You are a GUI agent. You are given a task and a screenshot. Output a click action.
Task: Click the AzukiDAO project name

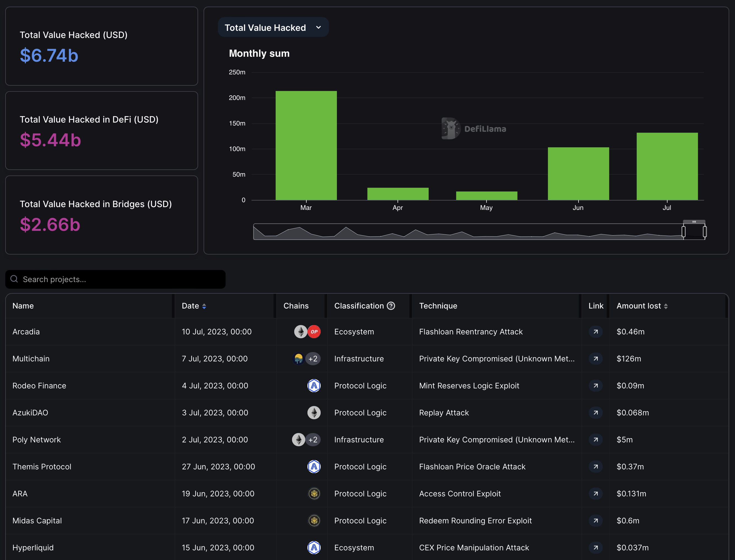[30, 413]
